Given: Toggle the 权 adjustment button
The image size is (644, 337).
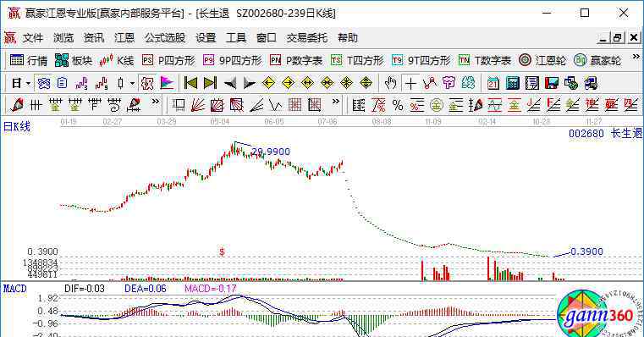Looking at the screenshot, I should coord(147,84).
